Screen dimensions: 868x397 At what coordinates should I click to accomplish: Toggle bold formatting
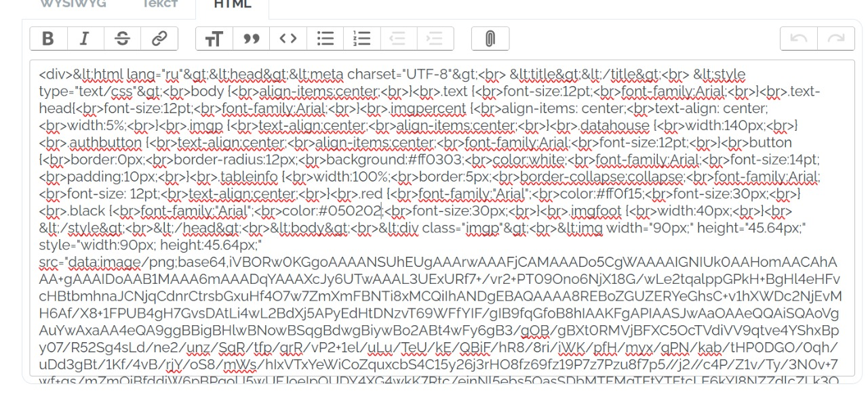(48, 39)
